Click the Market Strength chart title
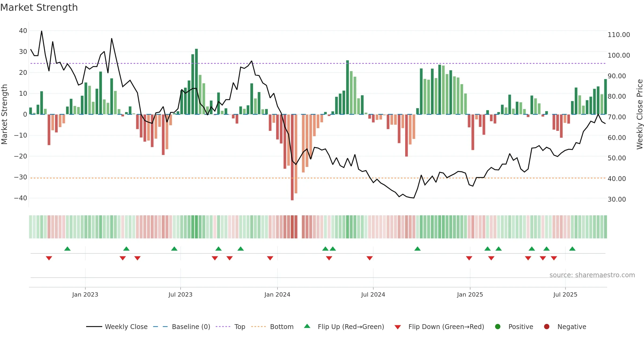This screenshot has width=644, height=362. click(39, 8)
